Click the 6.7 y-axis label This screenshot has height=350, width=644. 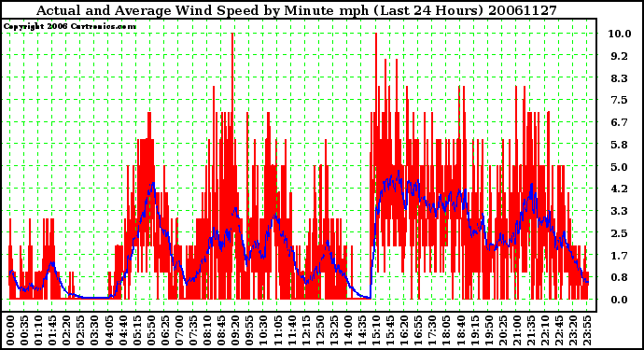click(620, 122)
